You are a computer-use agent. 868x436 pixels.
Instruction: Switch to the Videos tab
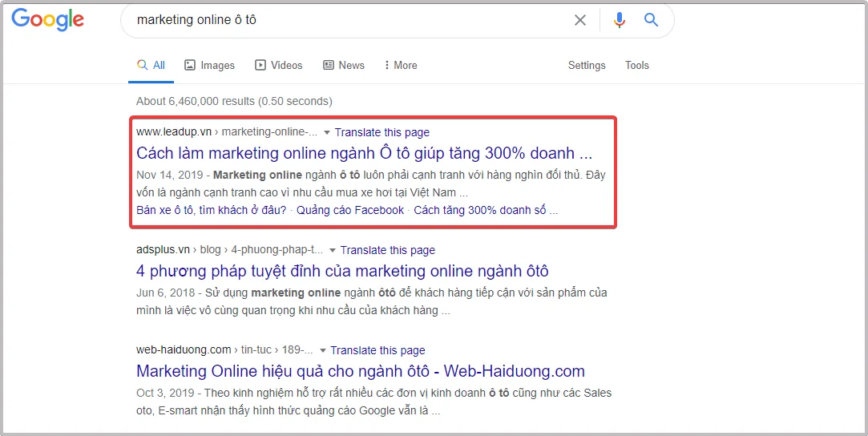point(278,65)
